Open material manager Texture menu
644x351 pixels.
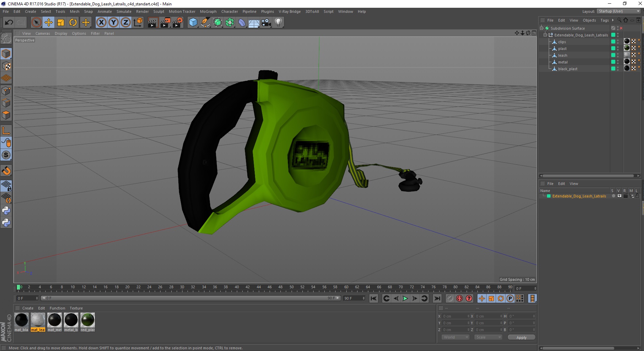(x=76, y=308)
